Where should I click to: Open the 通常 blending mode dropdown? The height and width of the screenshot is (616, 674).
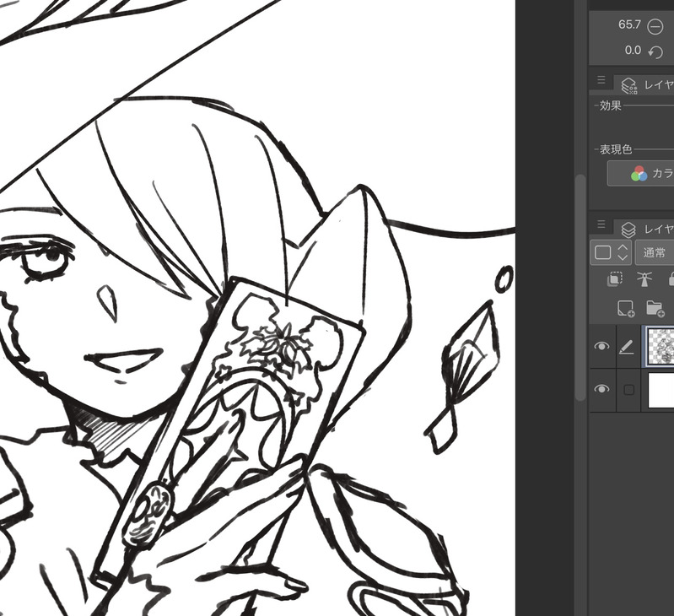click(x=655, y=252)
